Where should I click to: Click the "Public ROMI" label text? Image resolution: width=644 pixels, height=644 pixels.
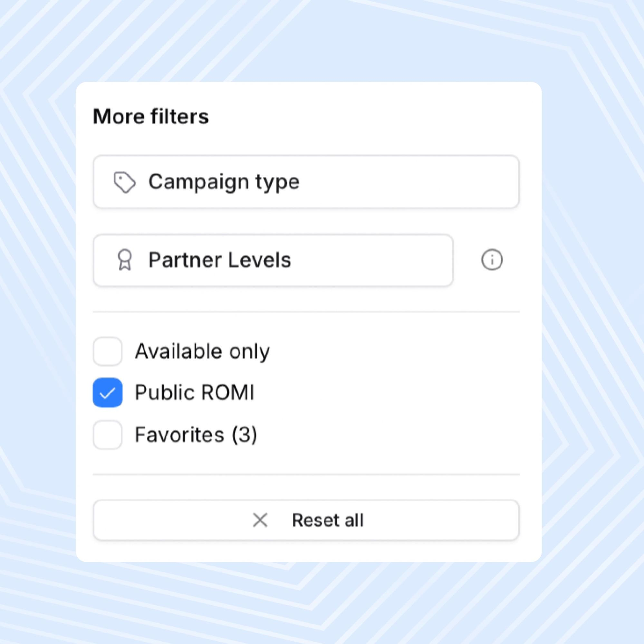tap(194, 393)
